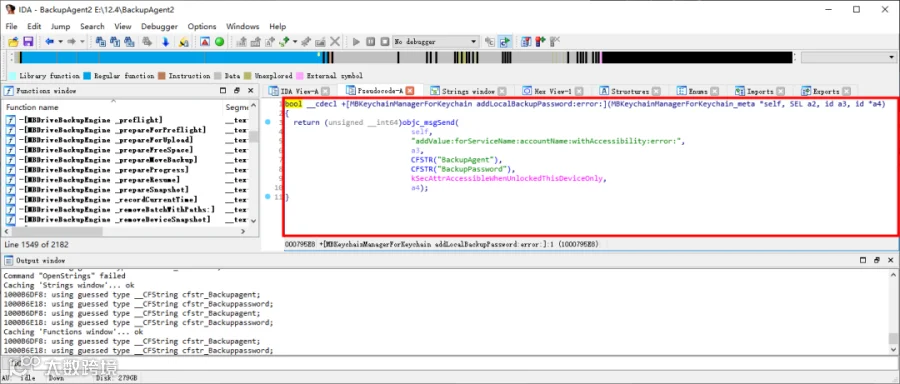Click the pin toolbar icon
900x384 pixels.
click(x=307, y=42)
